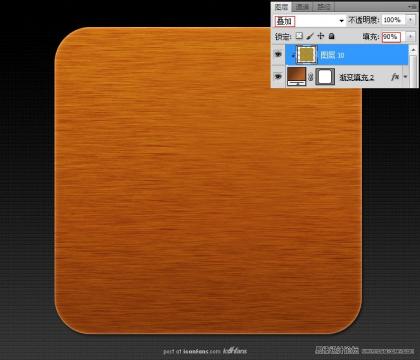Click the fx icon on 渐变填充 2

395,77
